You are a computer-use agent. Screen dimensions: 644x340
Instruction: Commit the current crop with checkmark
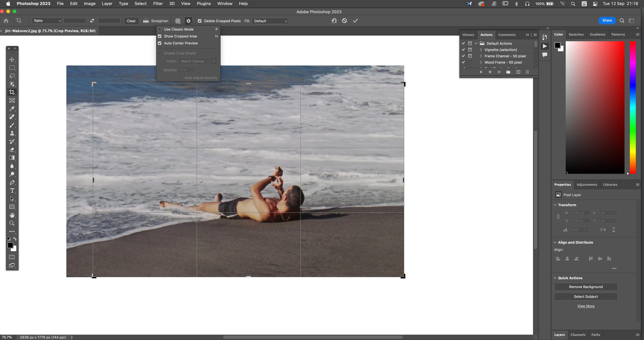coord(355,20)
